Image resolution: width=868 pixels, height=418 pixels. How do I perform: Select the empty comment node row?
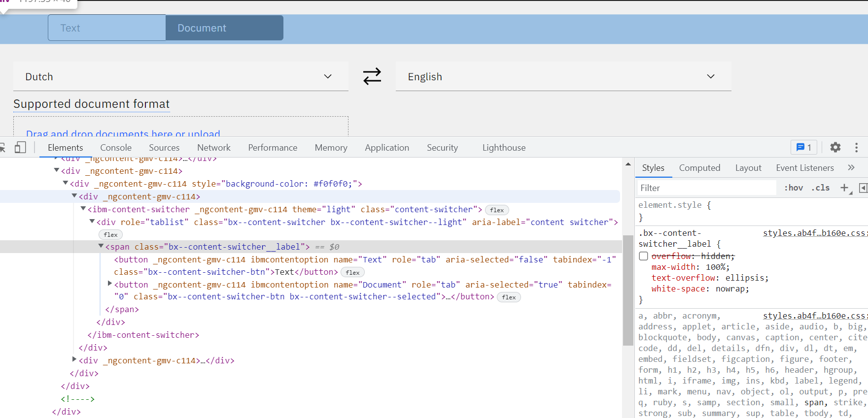tap(77, 399)
